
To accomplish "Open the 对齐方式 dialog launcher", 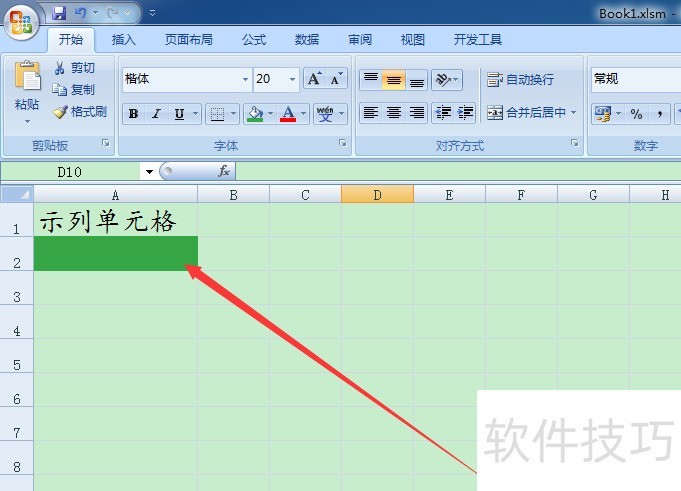I will [x=575, y=143].
